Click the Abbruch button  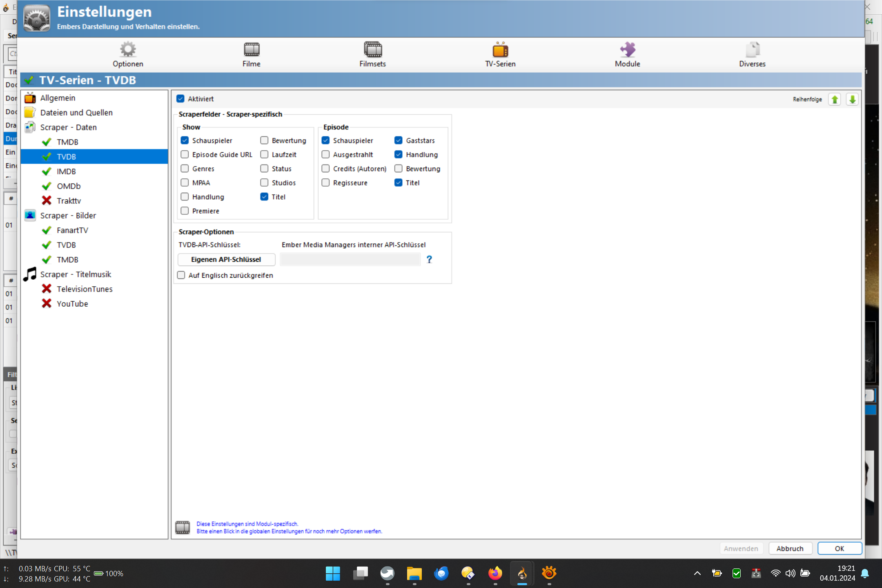click(790, 548)
